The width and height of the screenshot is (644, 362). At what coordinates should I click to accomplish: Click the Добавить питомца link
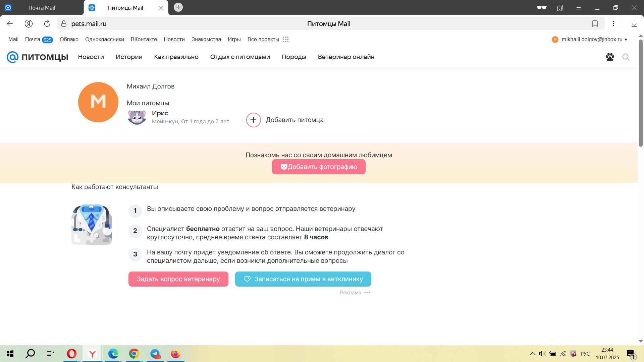pos(295,120)
